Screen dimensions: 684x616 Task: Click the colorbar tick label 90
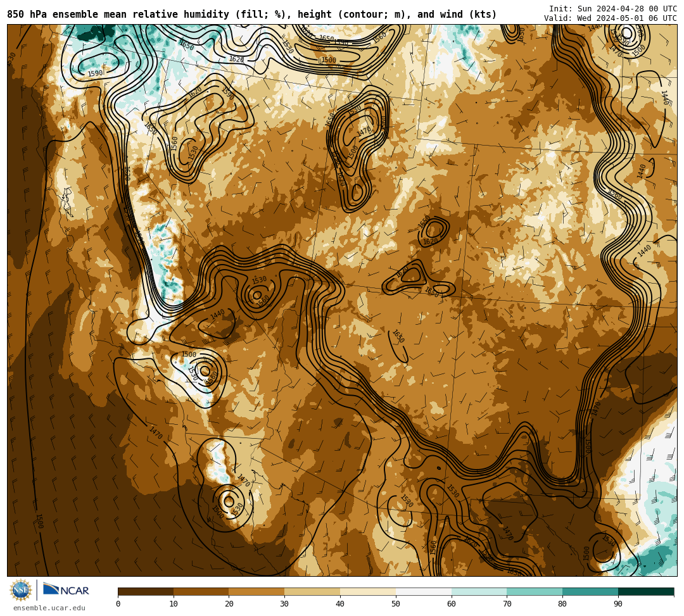pos(618,604)
